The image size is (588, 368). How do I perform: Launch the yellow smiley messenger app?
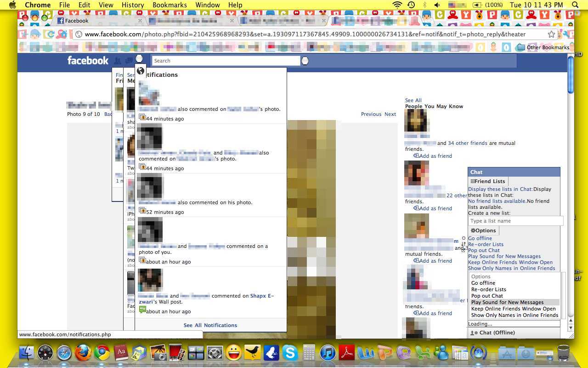coord(234,353)
